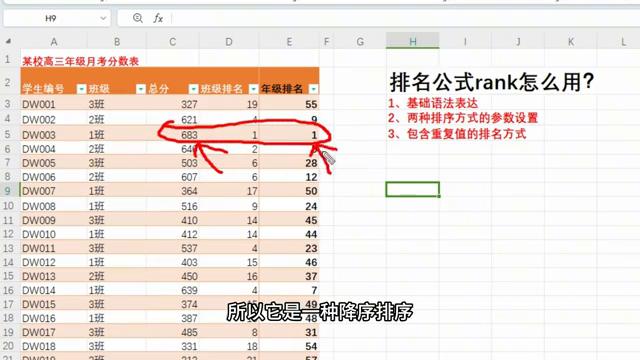Select row 12 header
The image size is (640, 360).
pyautogui.click(x=8, y=234)
